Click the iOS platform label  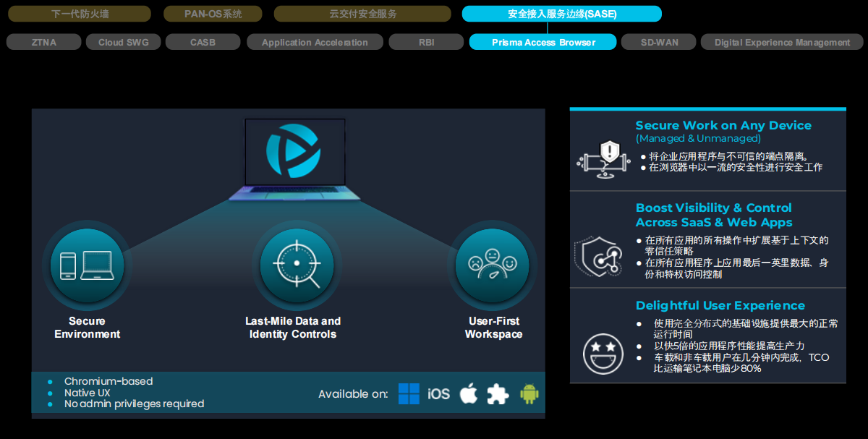point(438,394)
